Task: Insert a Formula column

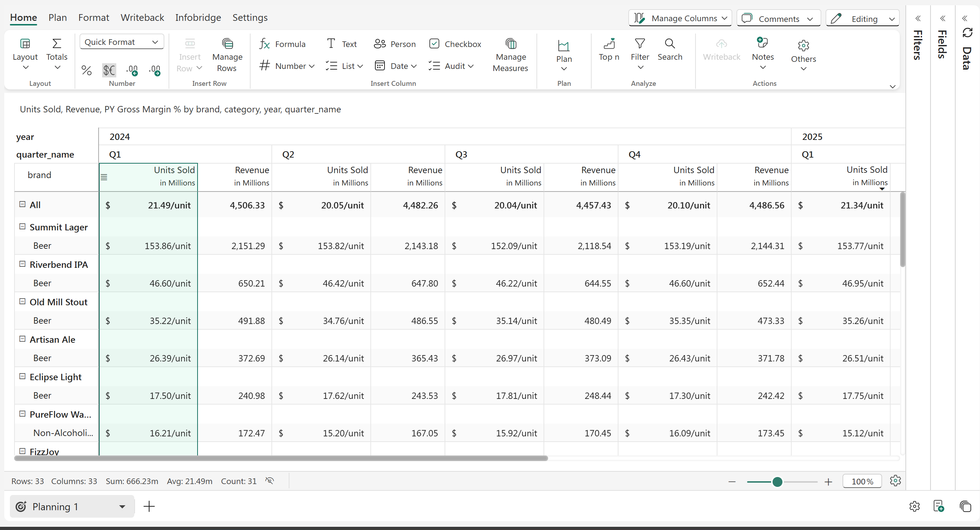Action: (x=282, y=44)
